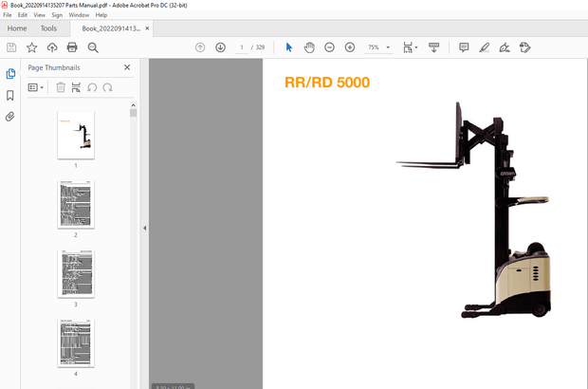Viewport: 588px width, 389px height.
Task: Toggle the Bookmarks sidebar panel
Action: coord(10,96)
